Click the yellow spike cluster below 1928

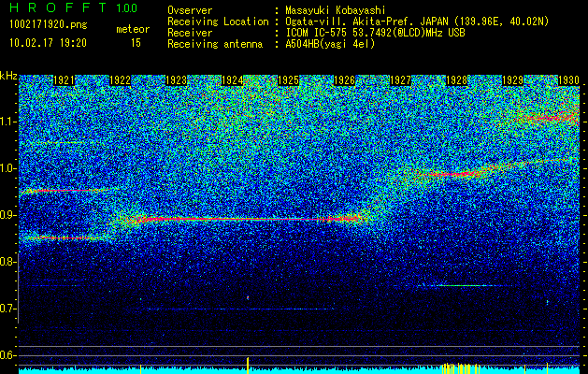[x=461, y=368]
